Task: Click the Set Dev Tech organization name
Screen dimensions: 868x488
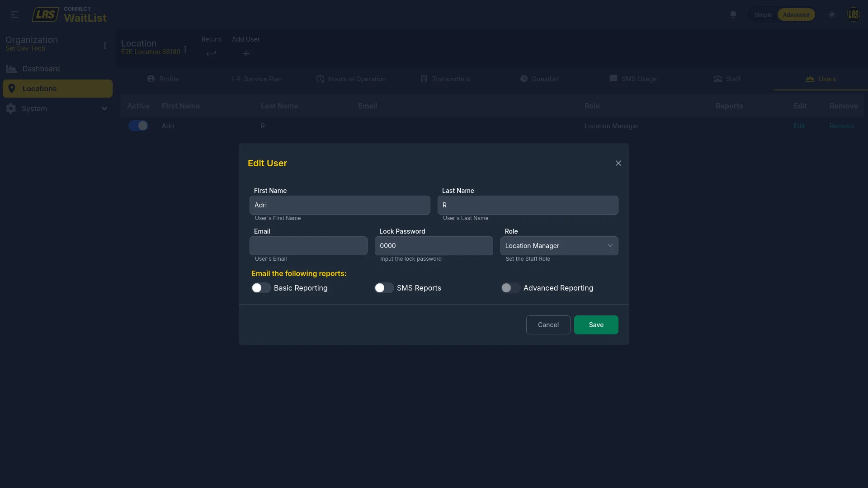Action: pos(25,48)
